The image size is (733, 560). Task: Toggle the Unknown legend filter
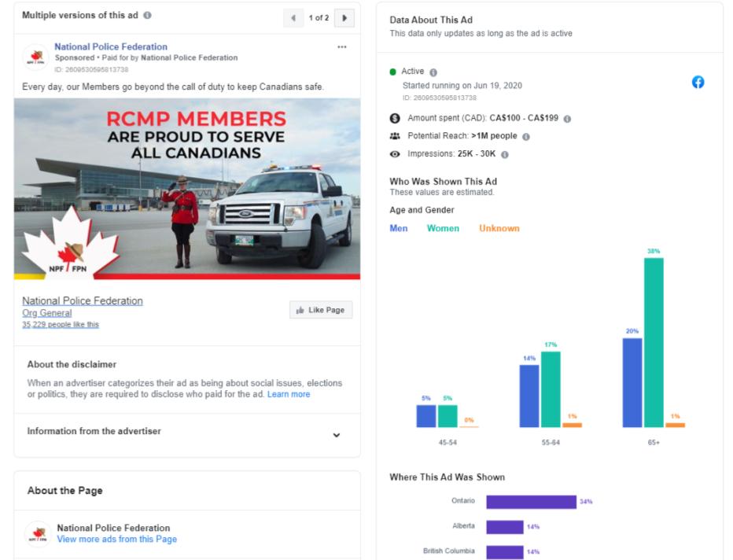point(499,228)
